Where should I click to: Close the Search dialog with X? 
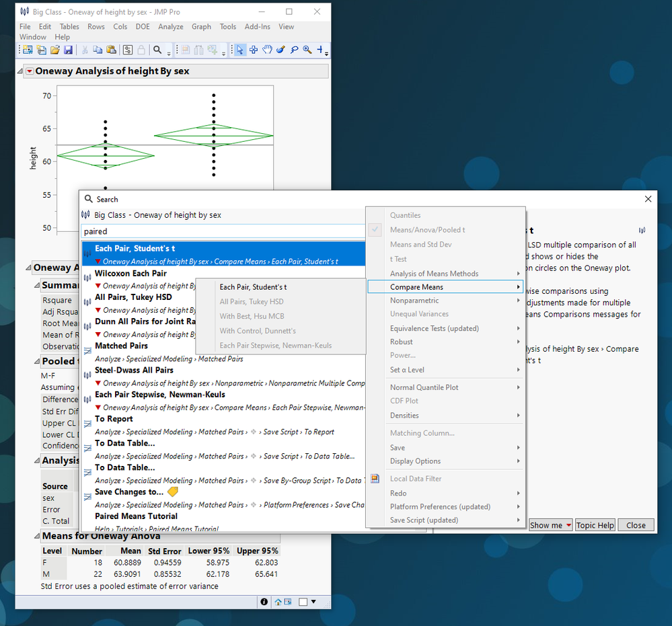pyautogui.click(x=648, y=199)
